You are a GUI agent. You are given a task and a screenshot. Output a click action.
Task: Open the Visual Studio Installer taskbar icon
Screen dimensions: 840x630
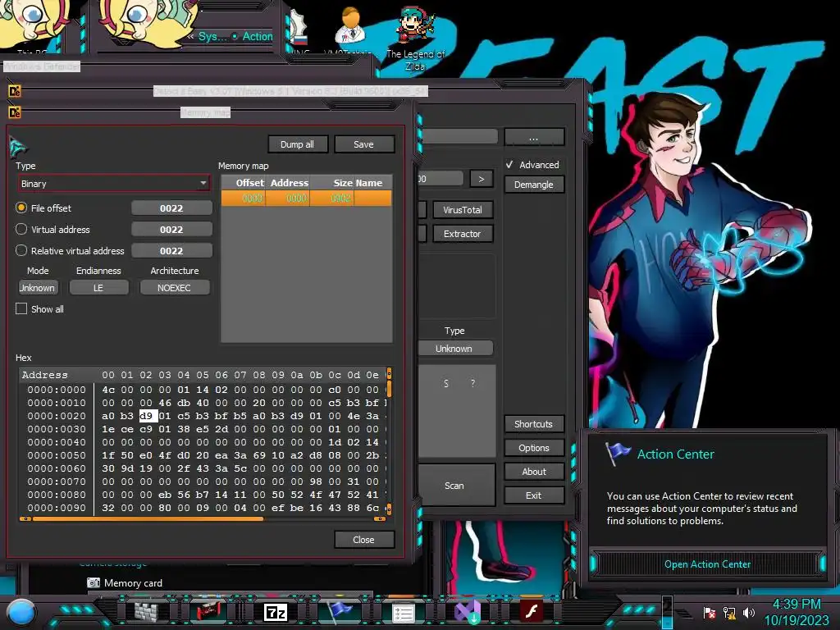(467, 612)
